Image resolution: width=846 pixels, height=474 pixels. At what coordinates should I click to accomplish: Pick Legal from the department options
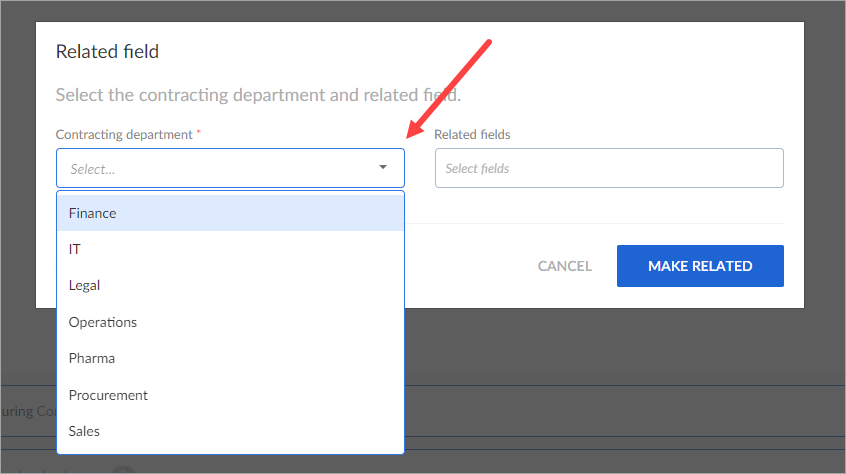pyautogui.click(x=230, y=285)
